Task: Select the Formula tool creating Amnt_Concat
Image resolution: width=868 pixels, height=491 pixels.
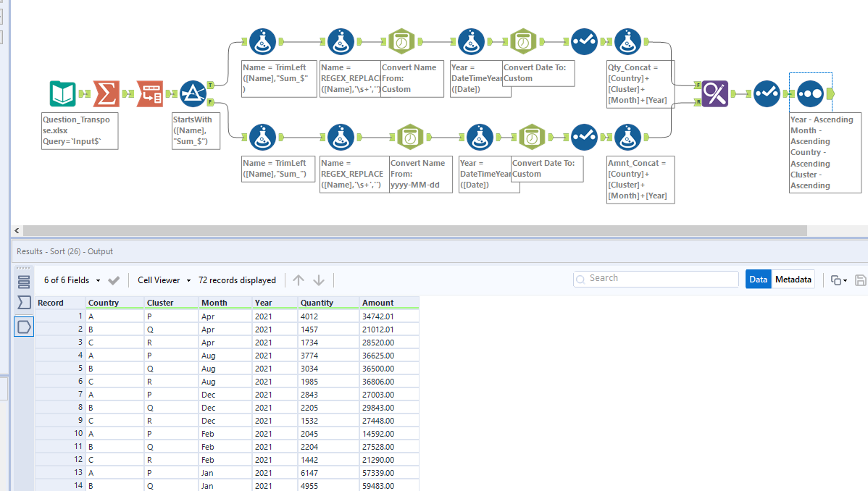Action: (x=627, y=137)
